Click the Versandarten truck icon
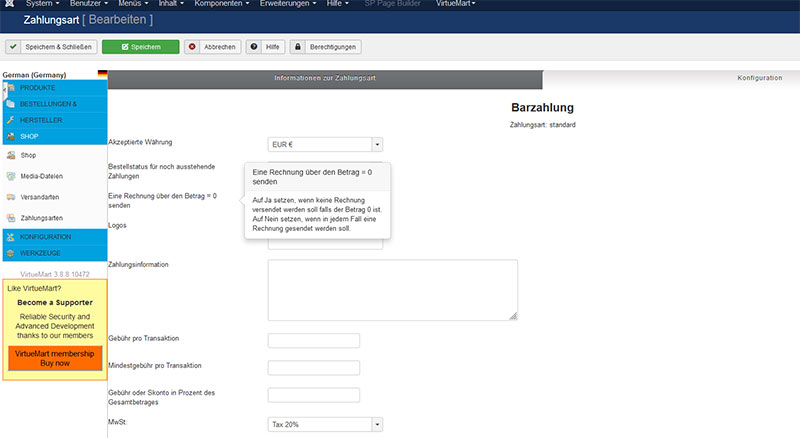The height and width of the screenshot is (438, 800). (x=10, y=197)
